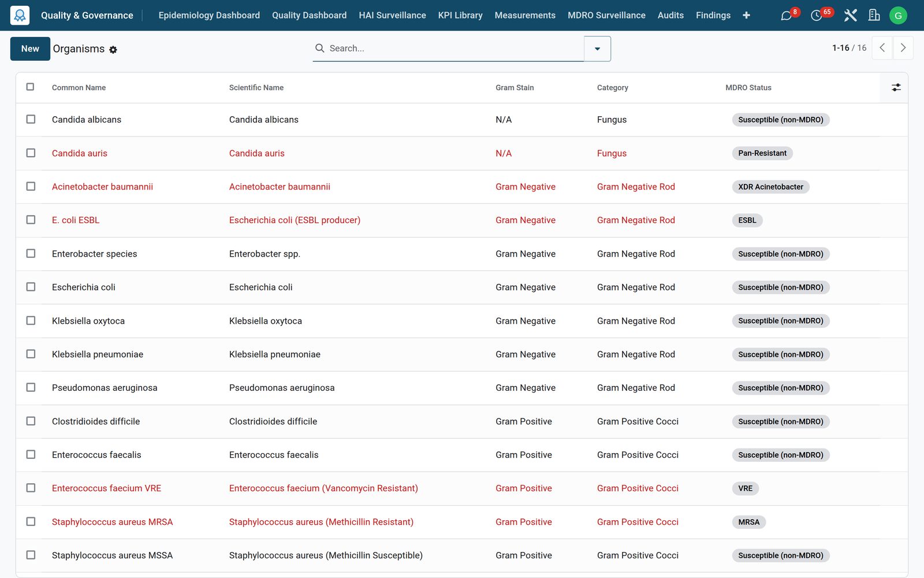Screen dimensions: 924x578
Task: Open the Epidemiology Dashboard menu
Action: pyautogui.click(x=209, y=16)
